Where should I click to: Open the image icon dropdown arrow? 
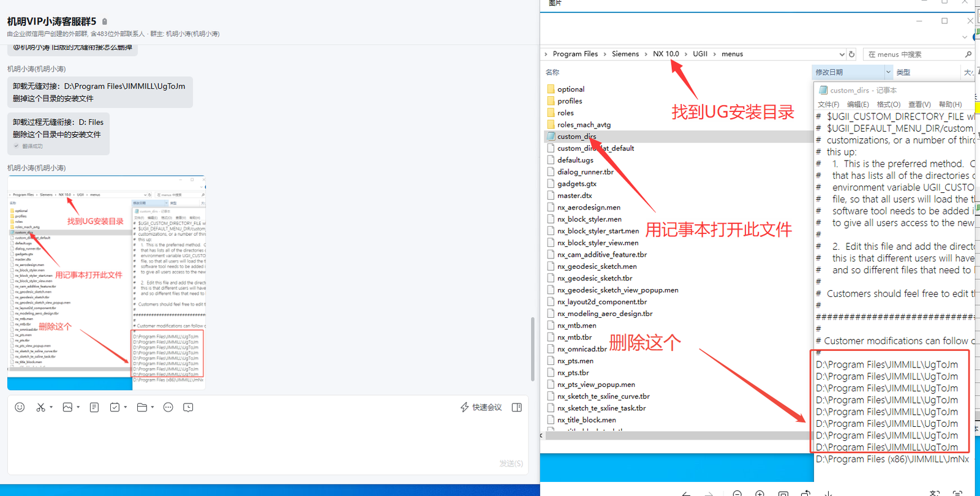[78, 407]
